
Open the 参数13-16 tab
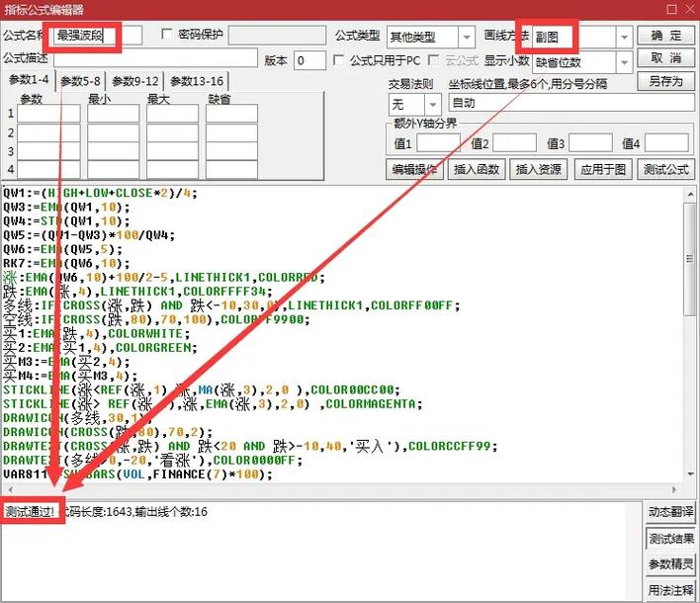pos(196,81)
